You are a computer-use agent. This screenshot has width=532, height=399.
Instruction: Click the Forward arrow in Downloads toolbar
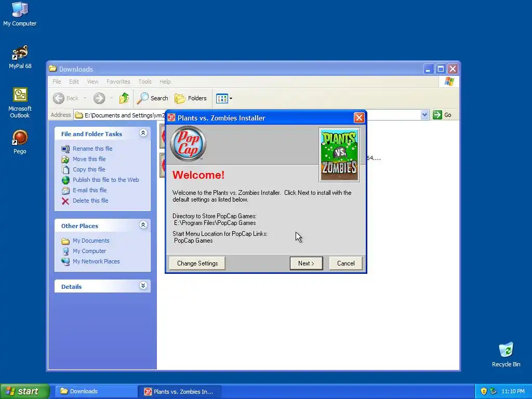(x=99, y=98)
